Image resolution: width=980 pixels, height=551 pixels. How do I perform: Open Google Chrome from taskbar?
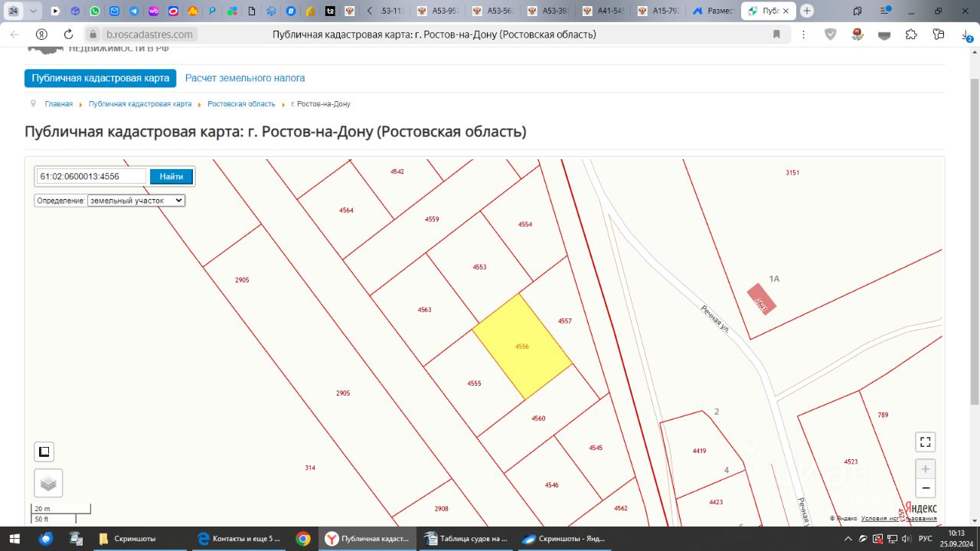(x=303, y=539)
